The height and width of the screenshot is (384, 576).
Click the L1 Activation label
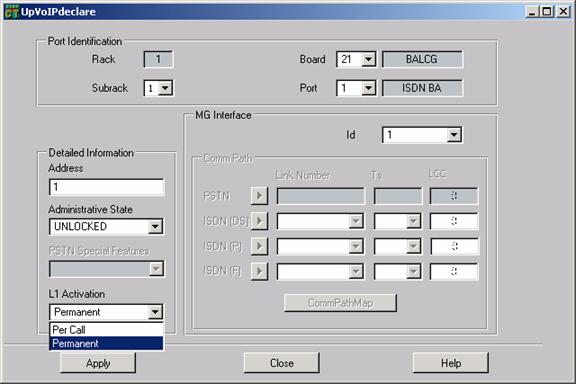(77, 294)
